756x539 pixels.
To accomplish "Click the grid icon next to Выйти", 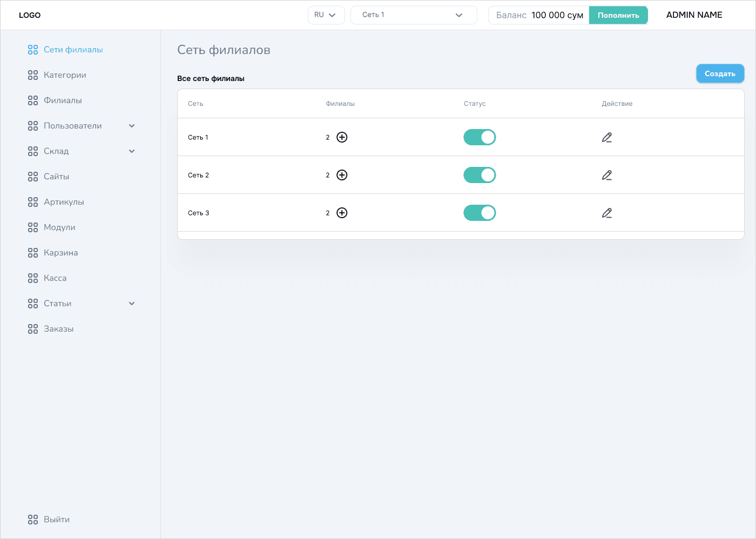I will (33, 520).
